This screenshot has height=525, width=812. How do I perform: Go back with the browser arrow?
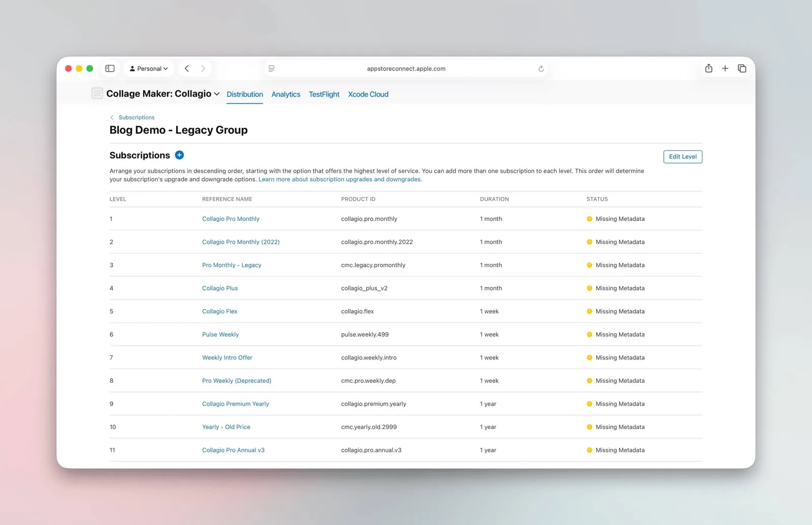click(x=187, y=69)
